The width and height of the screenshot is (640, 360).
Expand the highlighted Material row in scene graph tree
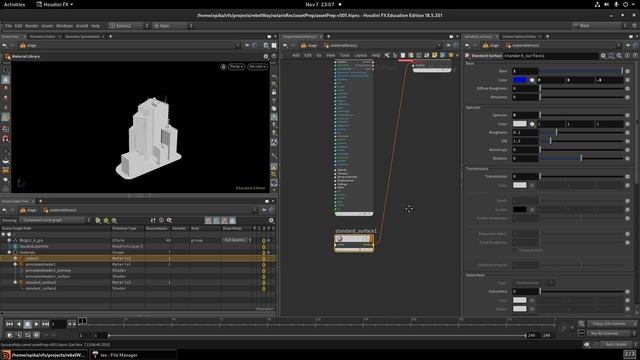(x=16, y=258)
